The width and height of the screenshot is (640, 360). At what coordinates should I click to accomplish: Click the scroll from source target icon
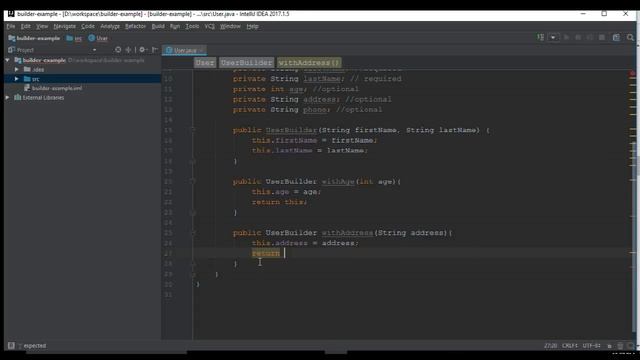point(118,50)
